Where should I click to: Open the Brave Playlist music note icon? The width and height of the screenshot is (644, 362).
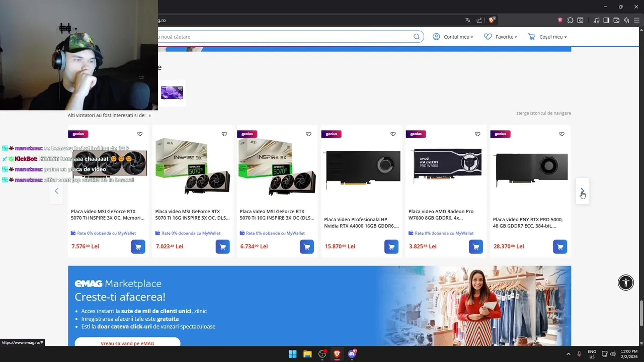(596, 20)
